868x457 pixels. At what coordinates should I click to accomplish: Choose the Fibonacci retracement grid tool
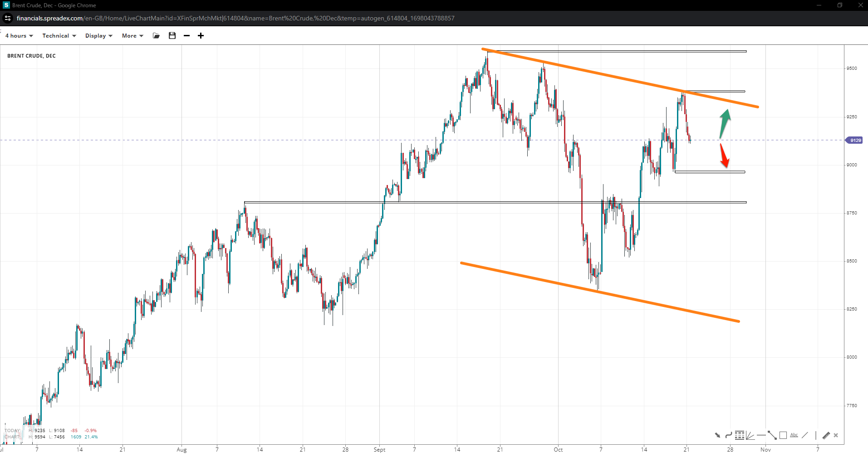(739, 435)
